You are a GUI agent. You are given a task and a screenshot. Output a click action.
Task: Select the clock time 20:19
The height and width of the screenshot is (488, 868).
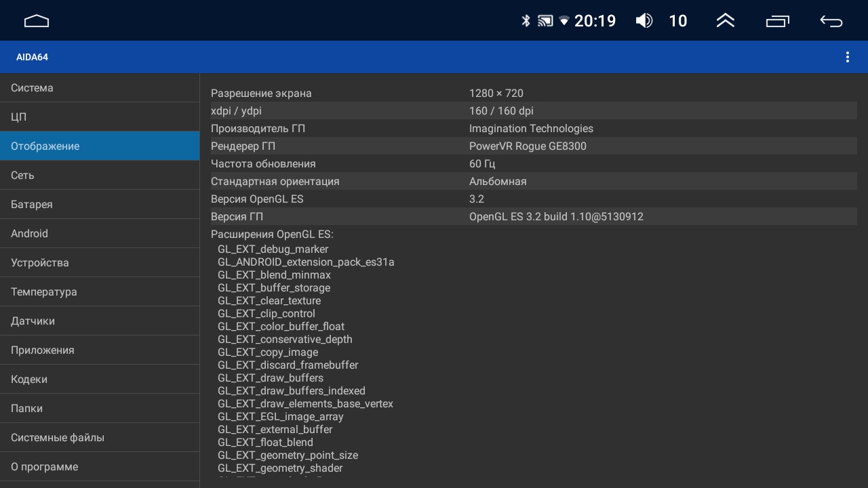595,21
